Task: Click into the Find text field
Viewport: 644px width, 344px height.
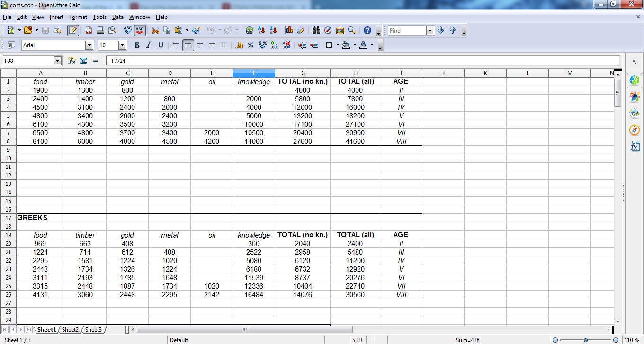Action: coord(407,30)
